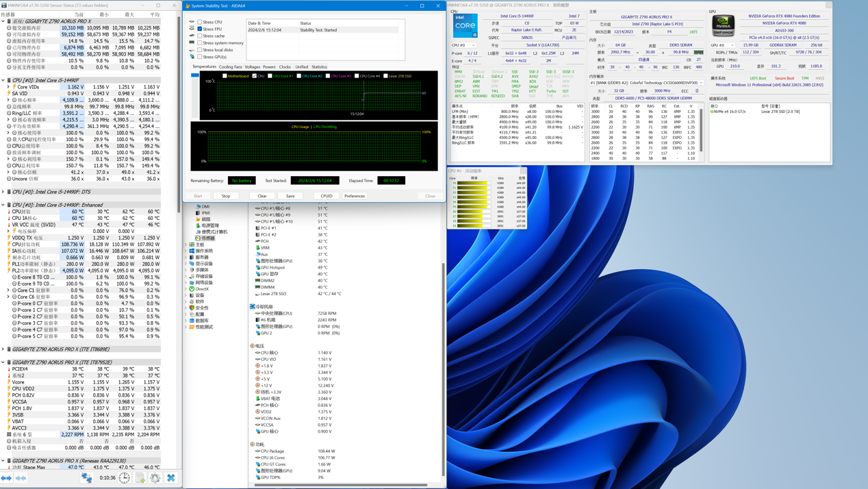Enable the Stress cache checkbox
Viewport: 868px width, 489px height.
(x=200, y=36)
